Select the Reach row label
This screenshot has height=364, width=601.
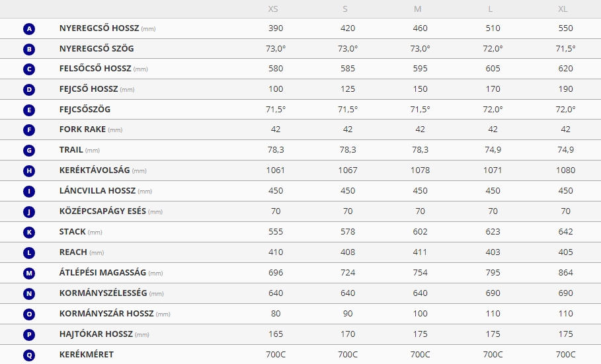coord(73,252)
